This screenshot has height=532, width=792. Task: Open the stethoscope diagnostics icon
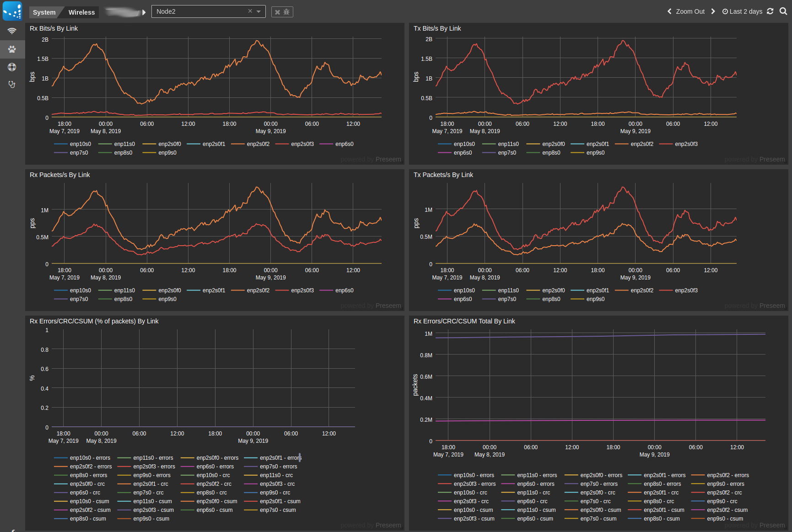coord(12,84)
